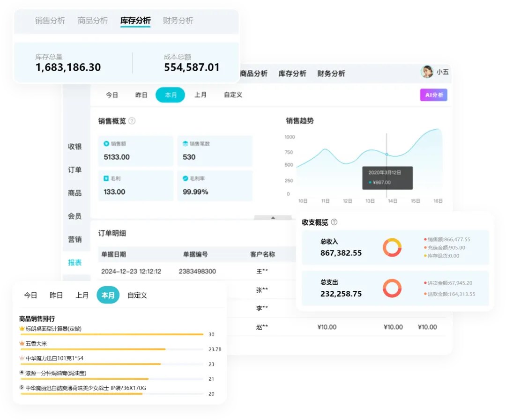
Task: Select 今日 in the ranking panel
Action: 30,295
